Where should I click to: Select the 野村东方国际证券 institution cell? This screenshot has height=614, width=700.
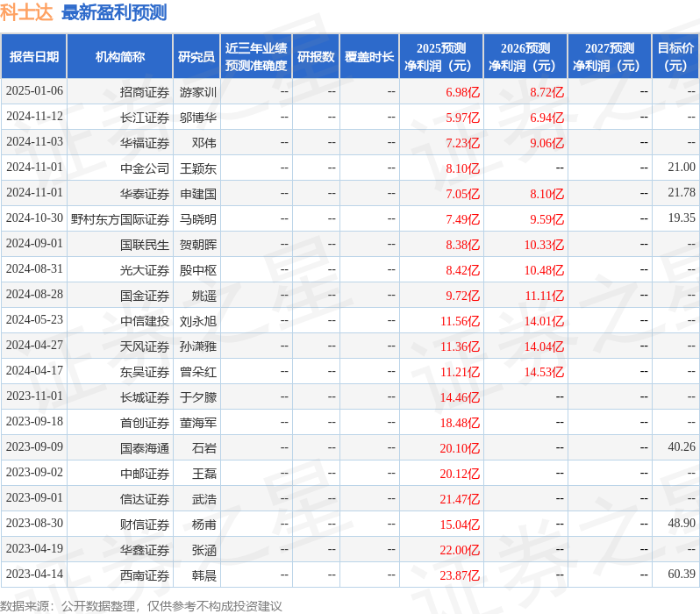click(x=120, y=219)
